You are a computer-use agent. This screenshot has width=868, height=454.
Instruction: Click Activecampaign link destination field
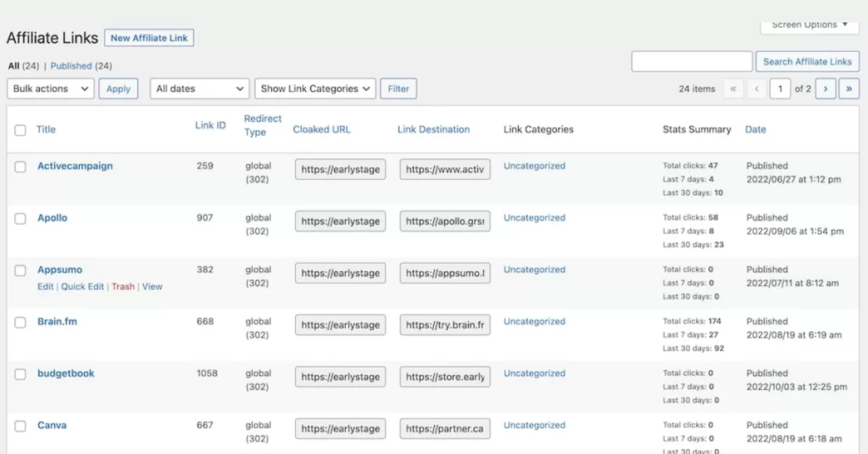pos(445,169)
